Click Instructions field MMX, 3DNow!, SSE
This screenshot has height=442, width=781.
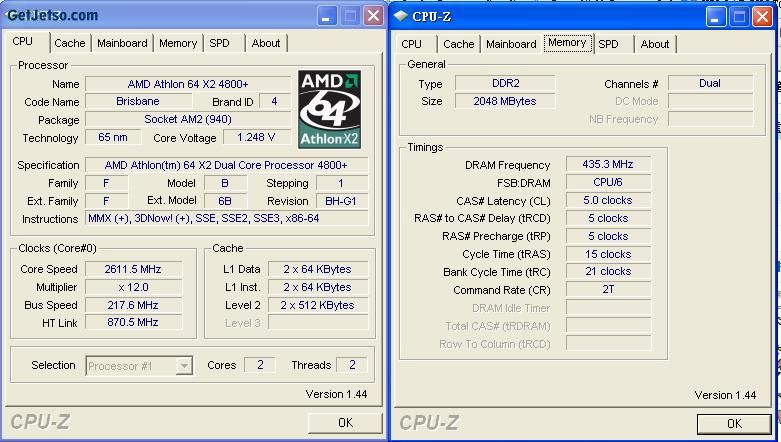click(x=227, y=219)
